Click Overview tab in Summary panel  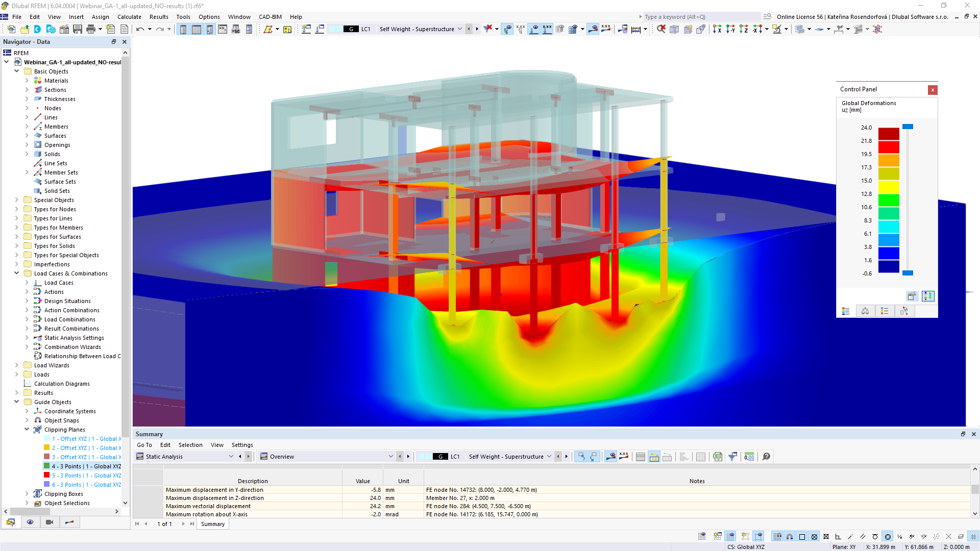click(x=281, y=456)
